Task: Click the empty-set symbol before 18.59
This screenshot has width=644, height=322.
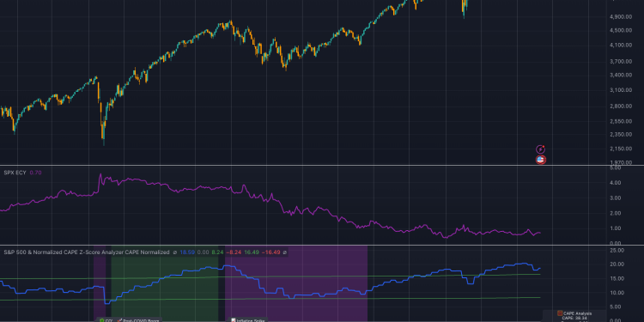Action: pos(174,252)
